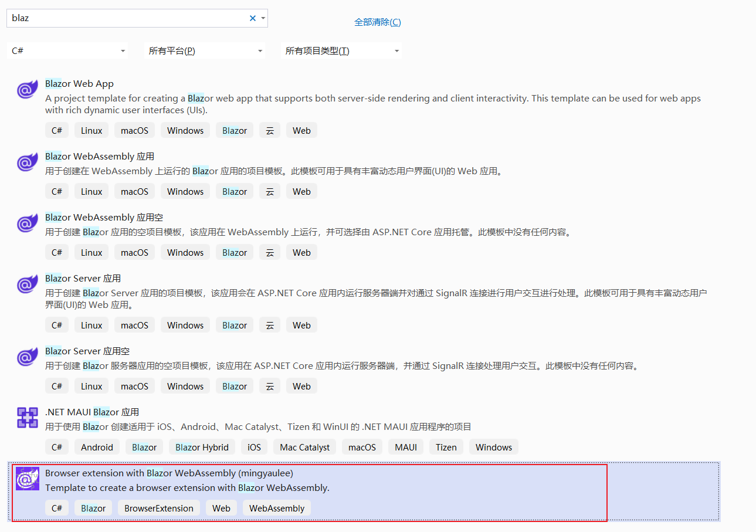Click "Template to create a browser extension" description

tap(187, 488)
